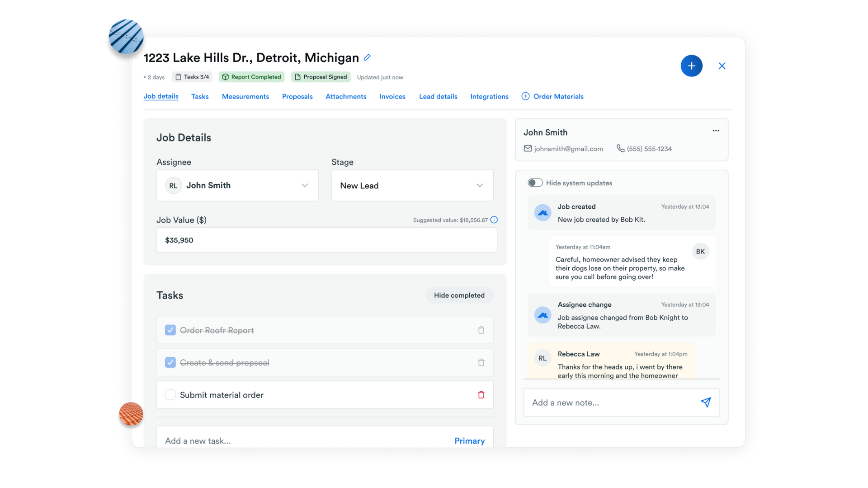This screenshot has height=488, width=868.
Task: Go to the Integrations tab
Action: point(489,97)
